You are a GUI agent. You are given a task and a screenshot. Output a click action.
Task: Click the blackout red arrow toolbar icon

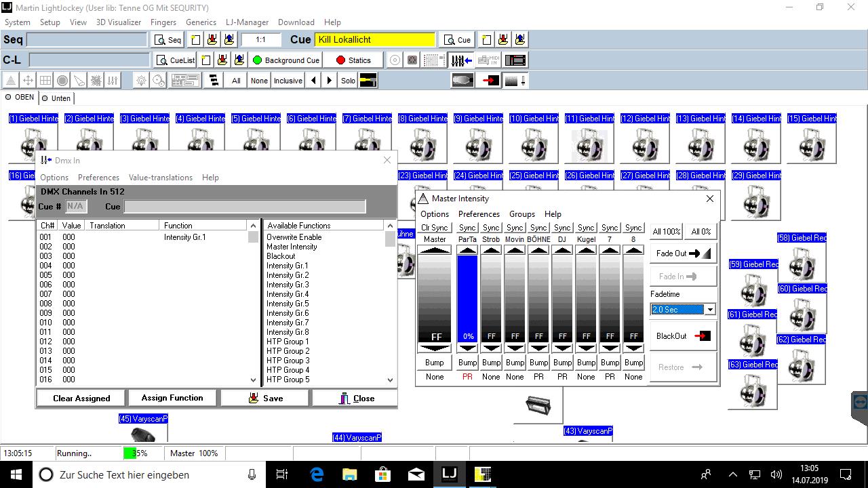pyautogui.click(x=489, y=81)
